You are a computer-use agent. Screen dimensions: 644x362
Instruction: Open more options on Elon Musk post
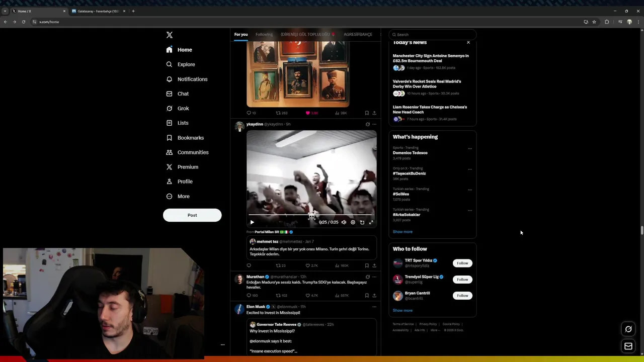pyautogui.click(x=374, y=307)
